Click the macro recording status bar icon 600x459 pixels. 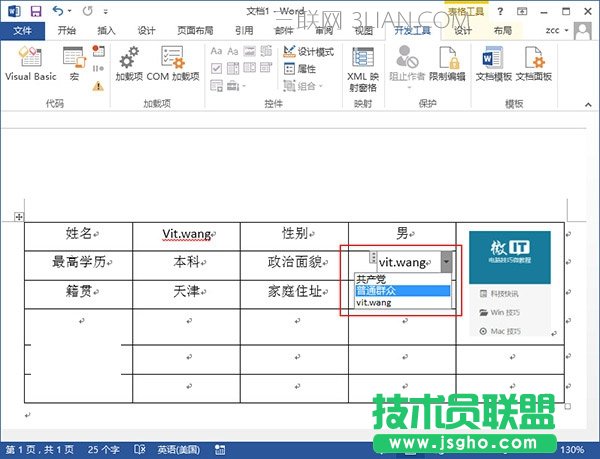click(x=220, y=449)
